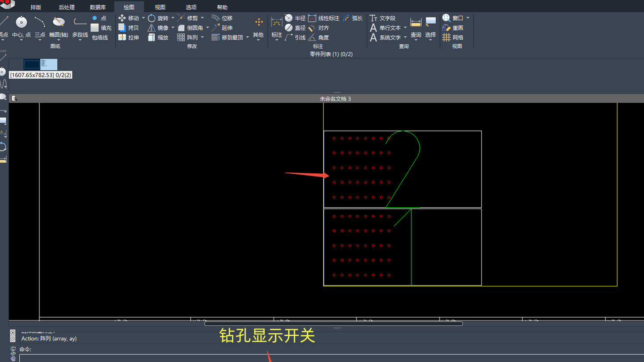The image size is (644, 362).
Task: Select the 中心, 点 circle tool
Action: (21, 27)
